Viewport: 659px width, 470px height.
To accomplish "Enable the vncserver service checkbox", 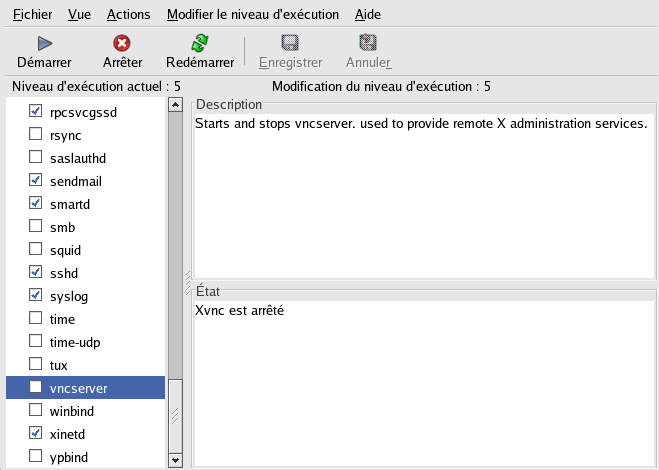I will (36, 387).
